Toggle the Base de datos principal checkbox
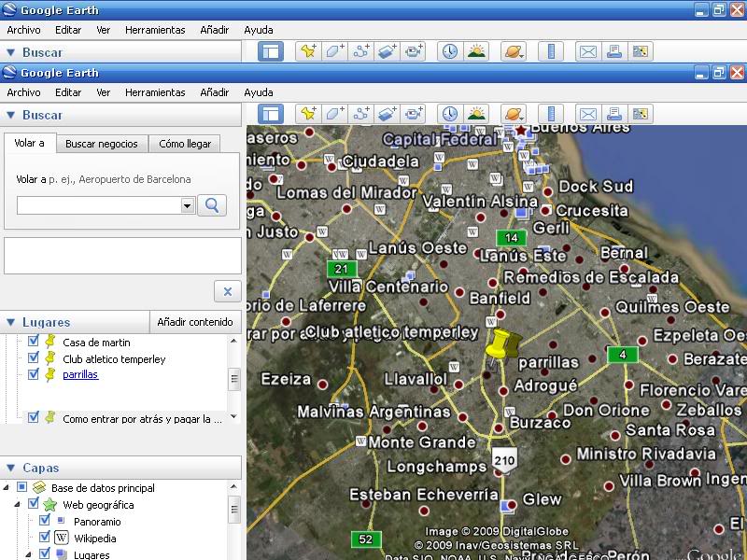Screen dimensions: 747x560 click(x=21, y=486)
